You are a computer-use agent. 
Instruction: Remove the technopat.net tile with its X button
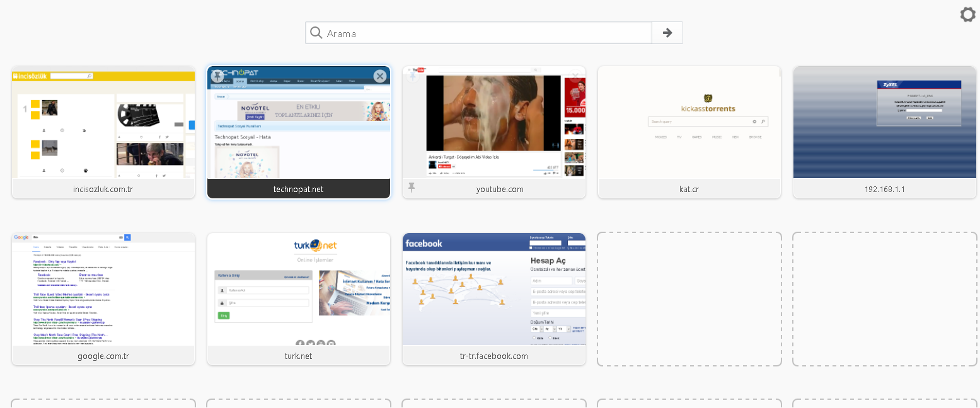(x=380, y=76)
